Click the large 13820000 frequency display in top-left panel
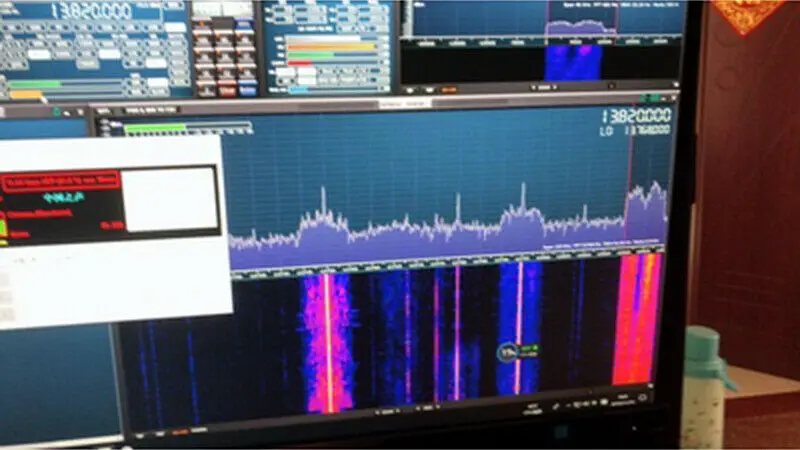Viewport: 800px width, 450px height. click(91, 11)
